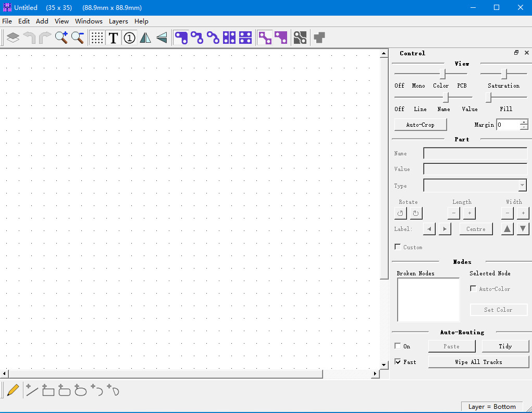Add a rectangle with the bottom toolbar
The image size is (532, 413).
48,390
